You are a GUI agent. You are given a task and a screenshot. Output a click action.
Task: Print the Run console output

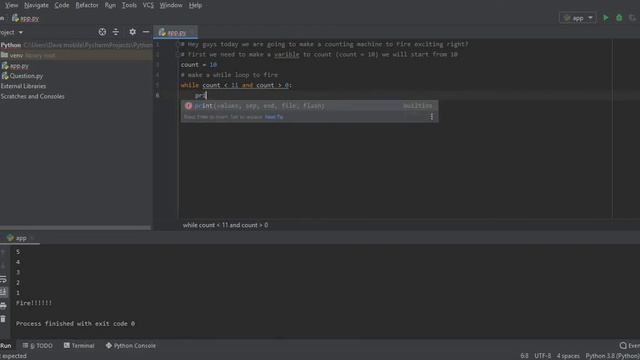(x=3, y=306)
